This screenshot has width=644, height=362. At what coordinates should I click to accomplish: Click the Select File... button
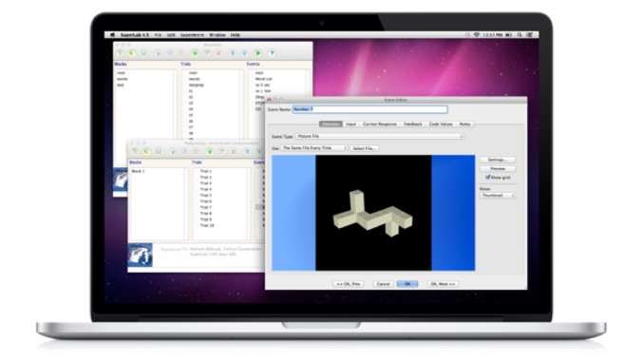(365, 148)
